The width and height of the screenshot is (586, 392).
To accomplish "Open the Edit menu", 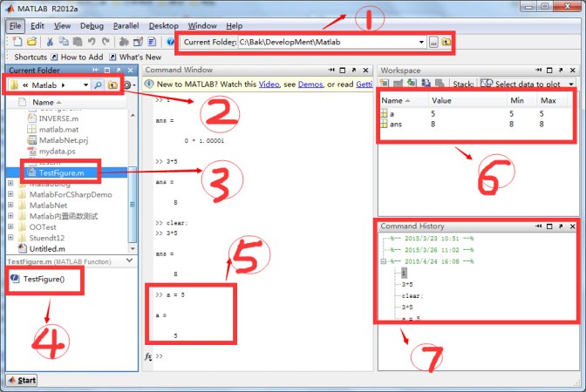I will 37,26.
